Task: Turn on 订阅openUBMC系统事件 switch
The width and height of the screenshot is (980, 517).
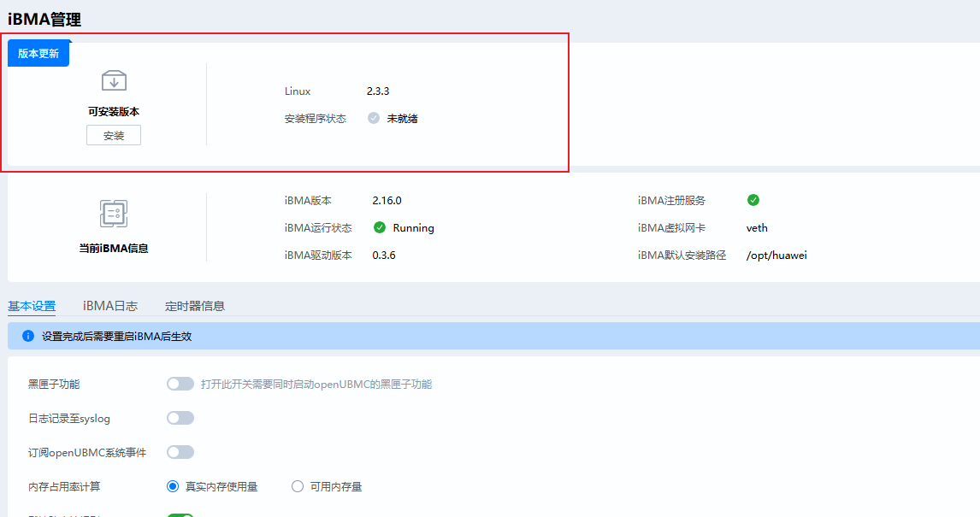Action: coord(180,452)
